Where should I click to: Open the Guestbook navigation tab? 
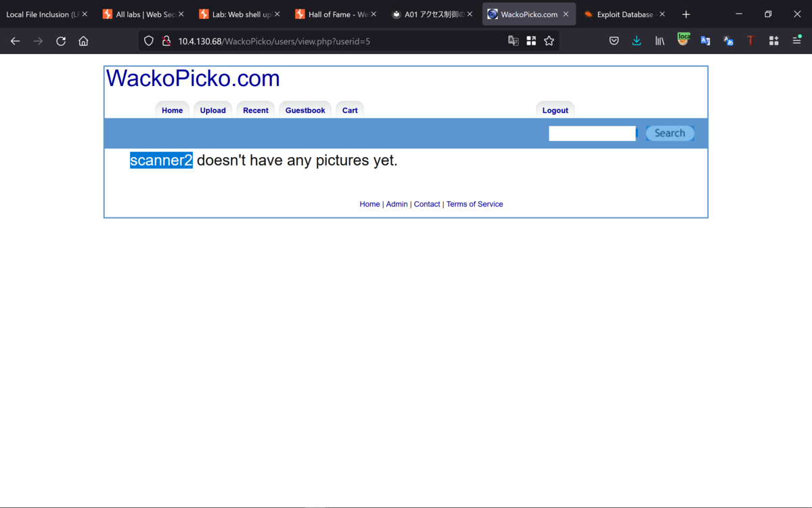[305, 110]
